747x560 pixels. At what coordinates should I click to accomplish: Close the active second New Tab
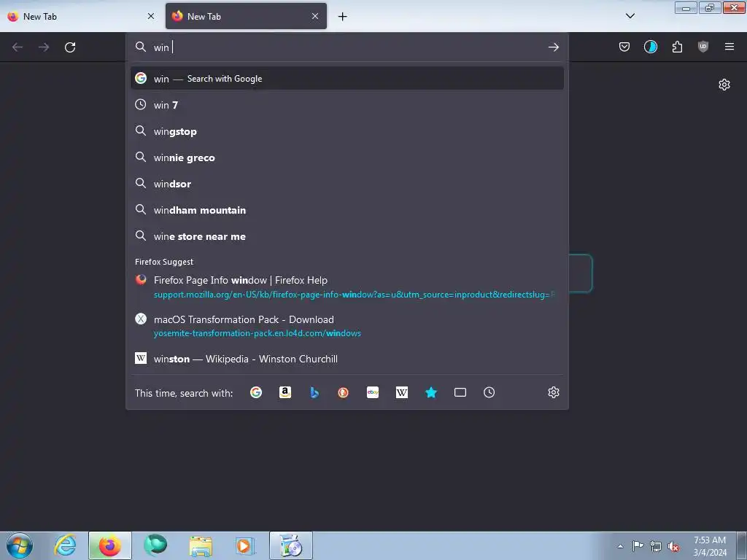coord(315,16)
